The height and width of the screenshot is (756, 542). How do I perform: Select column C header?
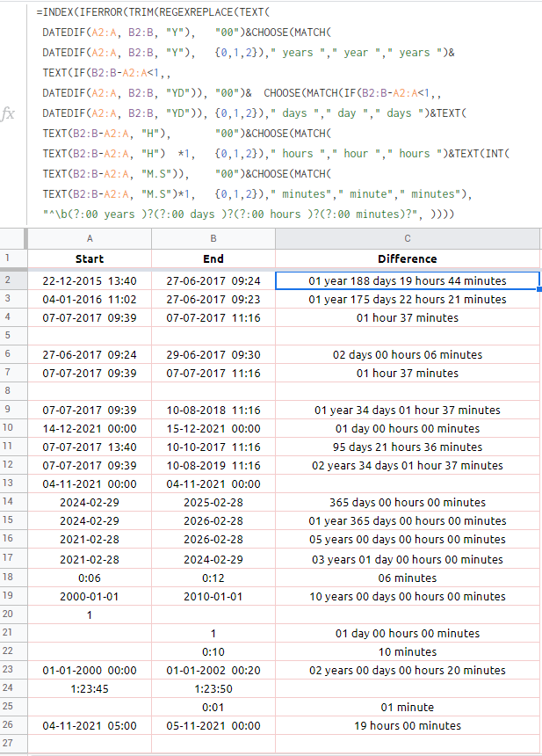[408, 238]
